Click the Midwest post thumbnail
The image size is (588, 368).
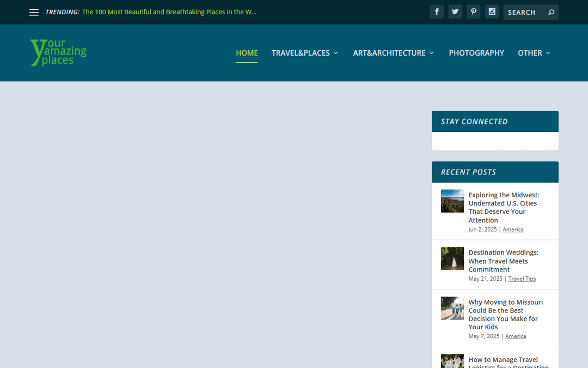tap(452, 201)
